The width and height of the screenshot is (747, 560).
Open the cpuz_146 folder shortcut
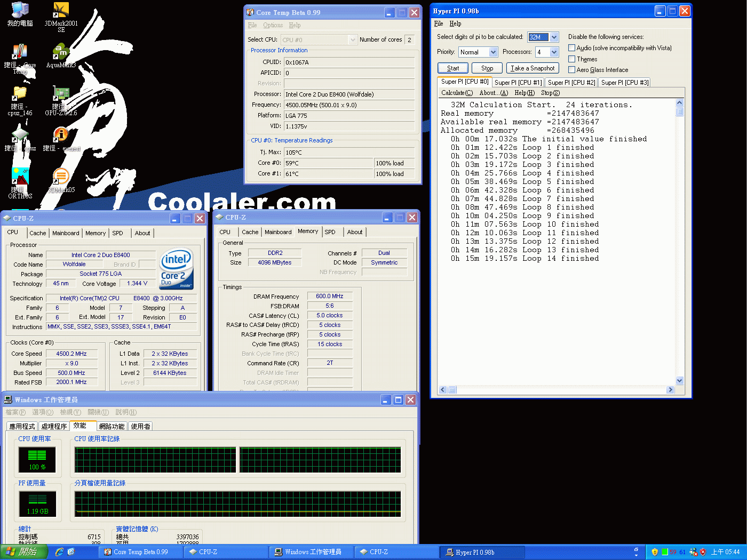pyautogui.click(x=20, y=100)
